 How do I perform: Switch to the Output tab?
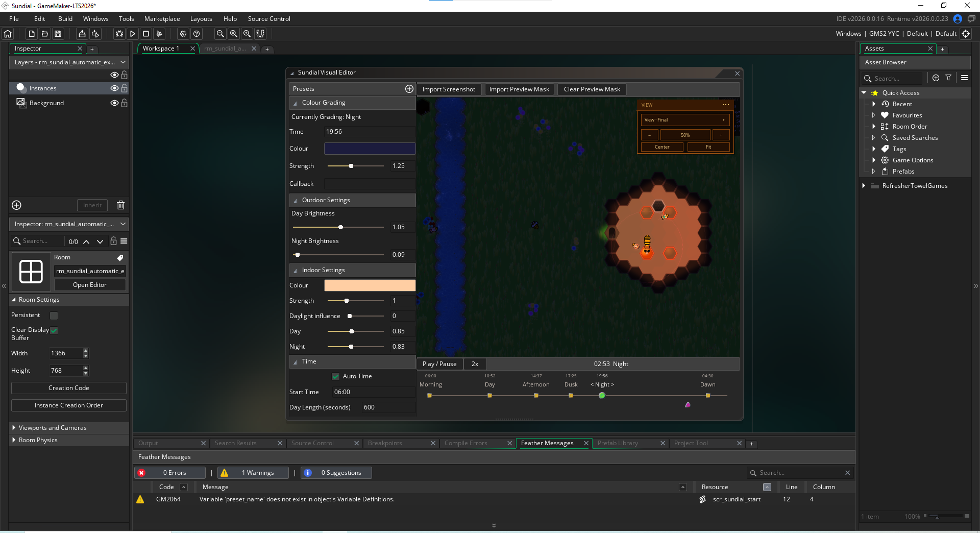pyautogui.click(x=148, y=443)
